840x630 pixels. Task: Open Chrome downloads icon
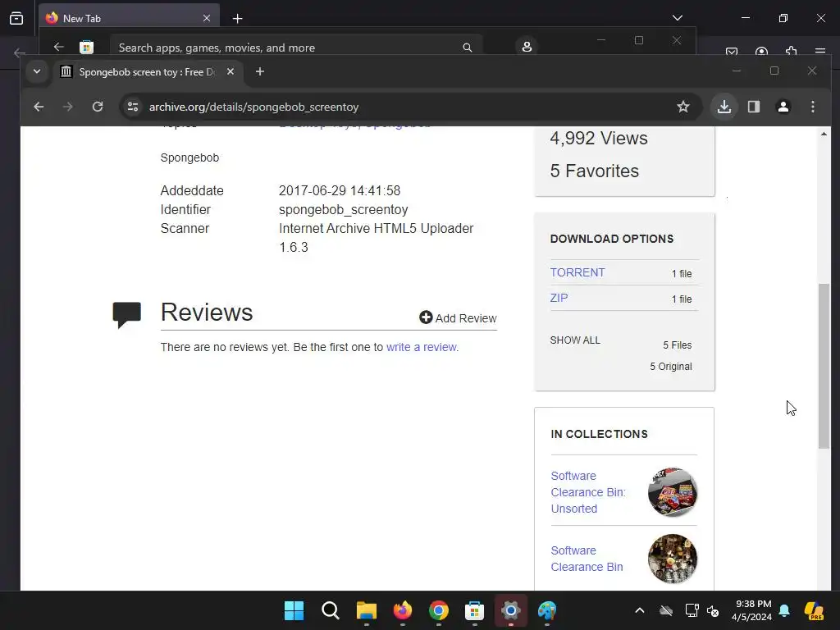(x=724, y=107)
